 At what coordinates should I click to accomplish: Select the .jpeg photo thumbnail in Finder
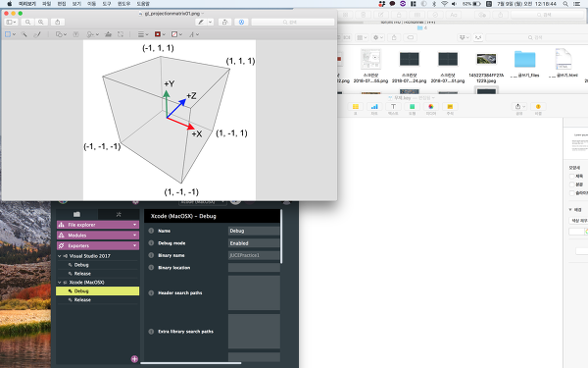[486, 59]
